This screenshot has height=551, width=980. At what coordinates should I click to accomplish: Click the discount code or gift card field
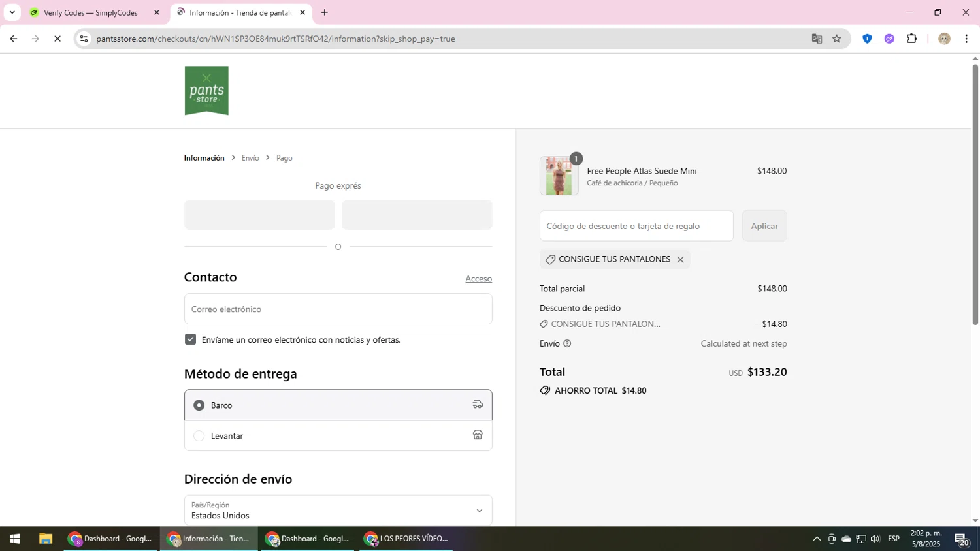coord(636,226)
